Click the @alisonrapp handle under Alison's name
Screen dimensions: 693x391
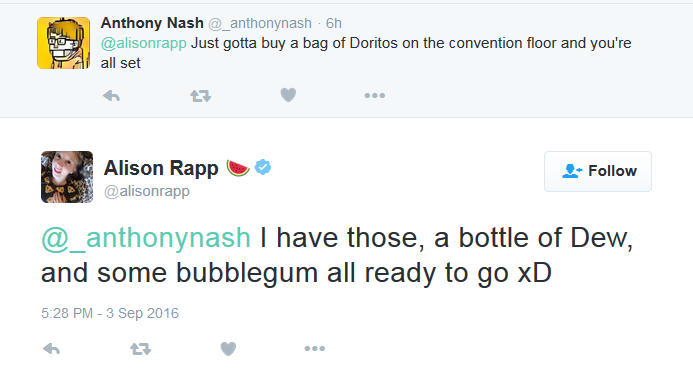point(147,191)
